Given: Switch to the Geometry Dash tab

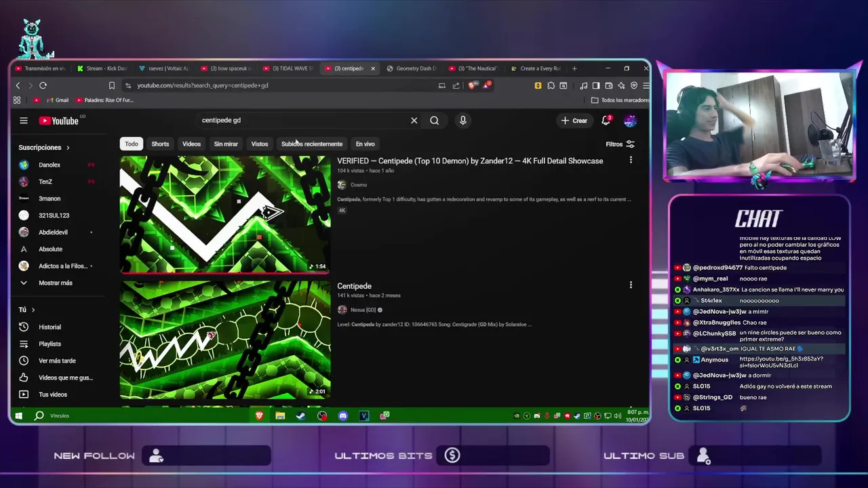Looking at the screenshot, I should pyautogui.click(x=412, y=68).
